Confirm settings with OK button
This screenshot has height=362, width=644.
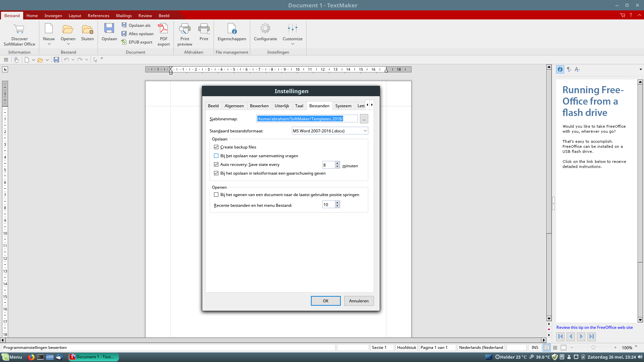pos(326,301)
